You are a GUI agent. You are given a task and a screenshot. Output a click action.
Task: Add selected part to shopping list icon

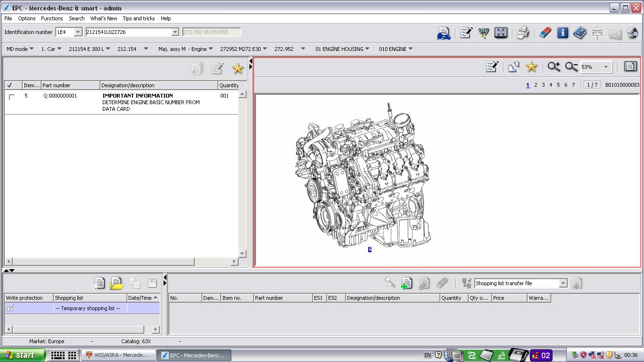197,69
